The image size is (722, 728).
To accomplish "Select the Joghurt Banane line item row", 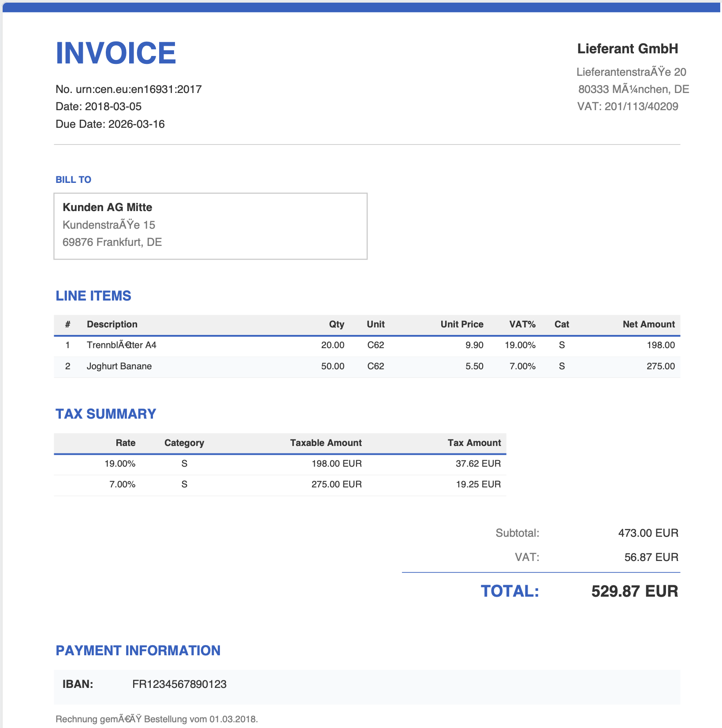I will click(x=119, y=367).
